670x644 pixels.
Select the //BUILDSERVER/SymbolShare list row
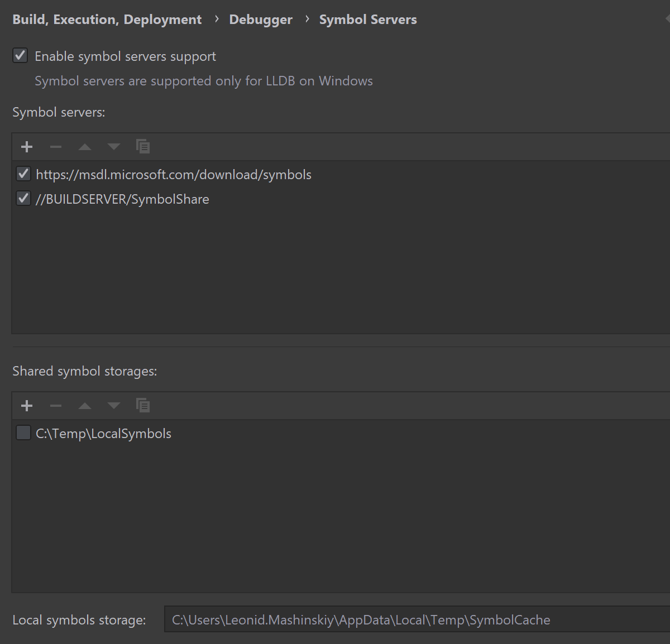[122, 199]
